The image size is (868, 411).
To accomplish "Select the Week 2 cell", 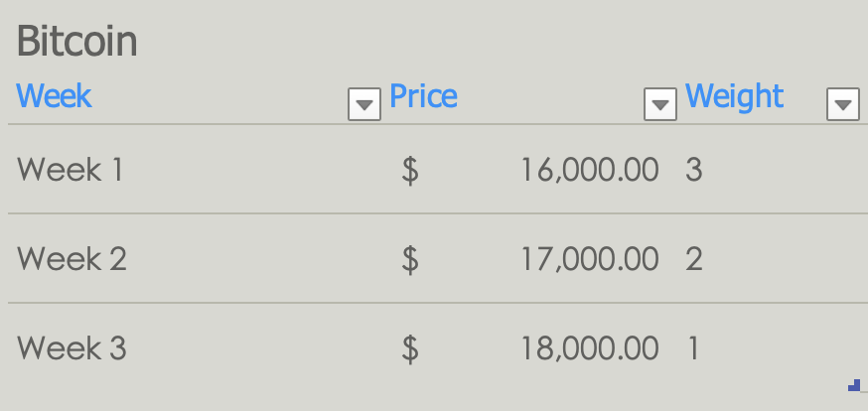I will tap(72, 260).
